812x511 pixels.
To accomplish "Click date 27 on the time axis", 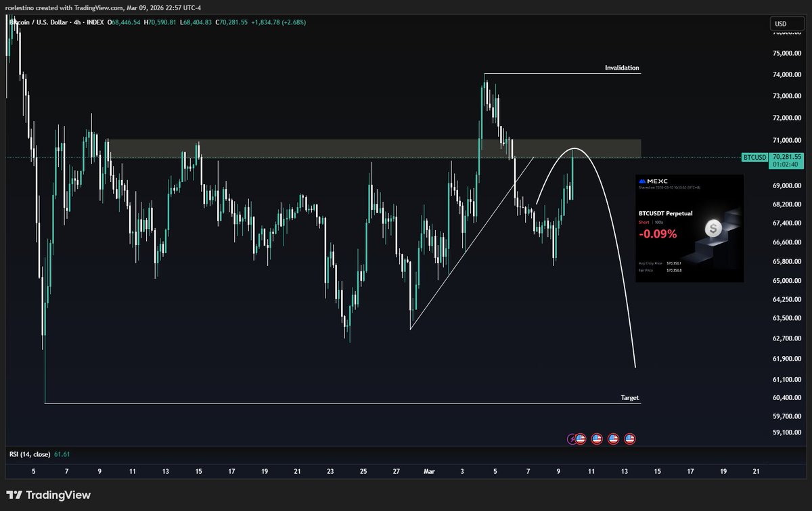I will [396, 471].
